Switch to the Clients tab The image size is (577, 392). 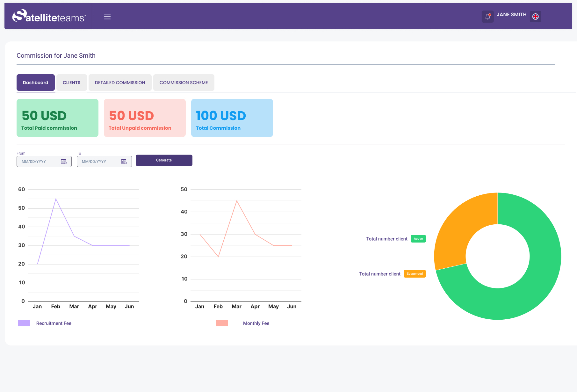(x=72, y=83)
